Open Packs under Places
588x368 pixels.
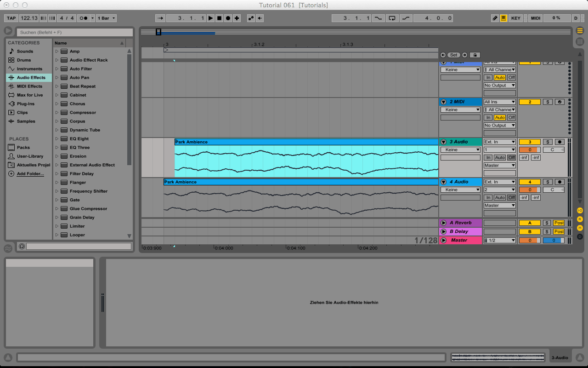pyautogui.click(x=23, y=148)
